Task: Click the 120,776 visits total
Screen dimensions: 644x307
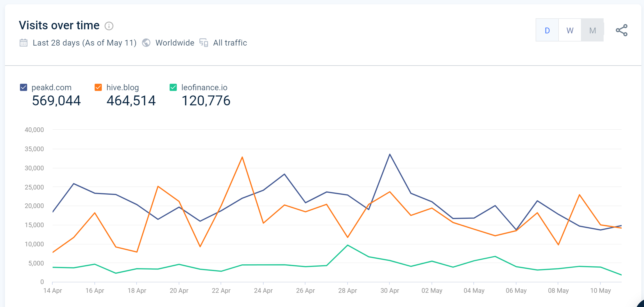Action: tap(206, 101)
